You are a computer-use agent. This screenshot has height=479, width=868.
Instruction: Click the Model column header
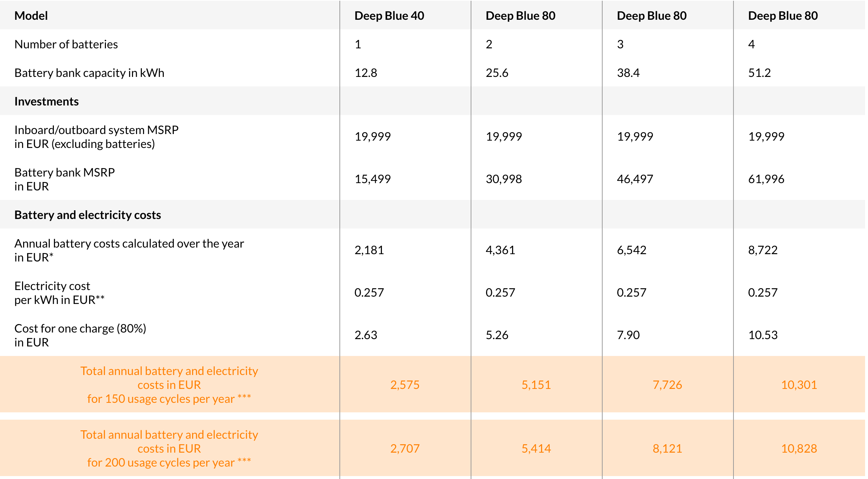pyautogui.click(x=31, y=16)
